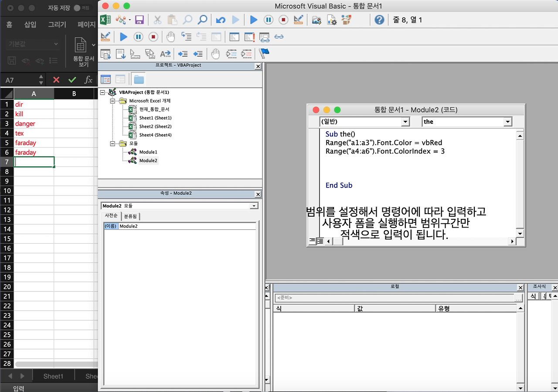Open Visual Basic Help question mark icon
Viewport: 558px width, 392px height.
tap(379, 20)
